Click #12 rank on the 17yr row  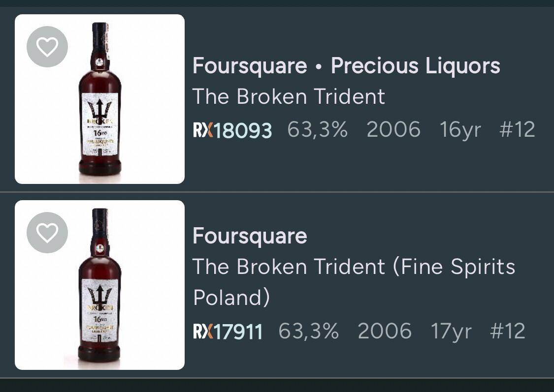tap(508, 331)
